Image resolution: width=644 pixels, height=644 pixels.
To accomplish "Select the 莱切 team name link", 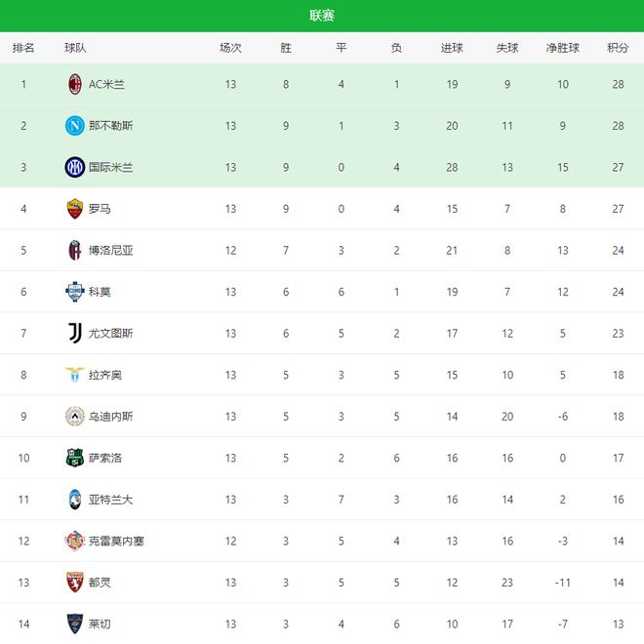I will pos(100,624).
